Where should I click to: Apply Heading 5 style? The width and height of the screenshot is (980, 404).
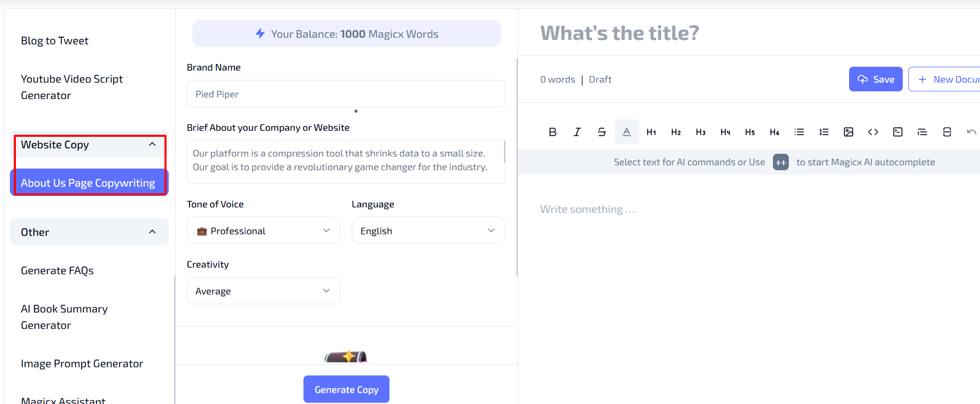point(750,132)
